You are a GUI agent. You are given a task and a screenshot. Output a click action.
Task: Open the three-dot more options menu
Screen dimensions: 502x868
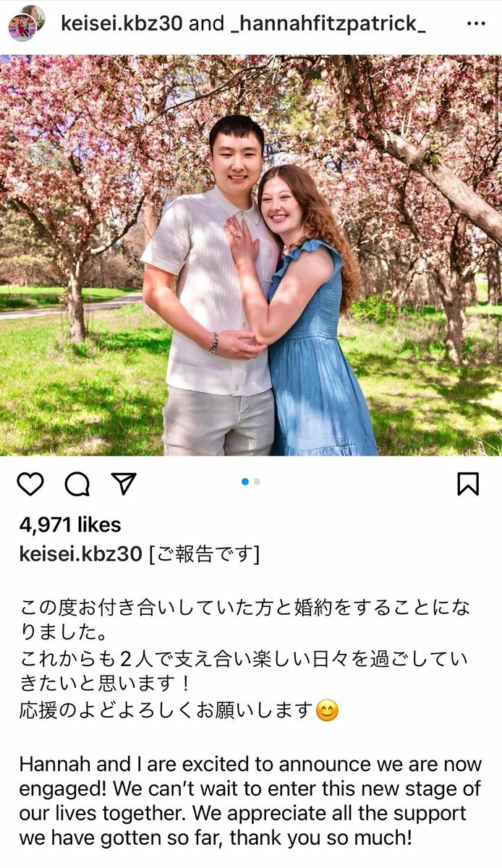point(475,24)
